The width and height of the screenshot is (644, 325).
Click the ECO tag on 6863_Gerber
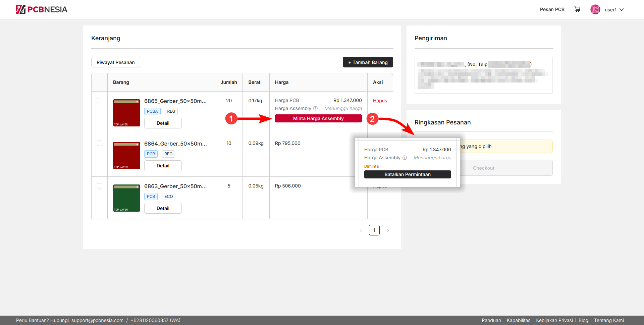[169, 197]
